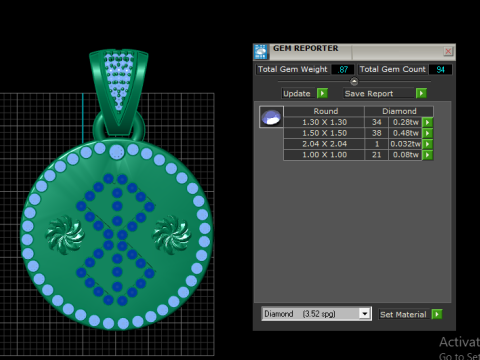The image size is (480, 360).
Task: Select the round diamond gem thumbnail
Action: coord(271,117)
